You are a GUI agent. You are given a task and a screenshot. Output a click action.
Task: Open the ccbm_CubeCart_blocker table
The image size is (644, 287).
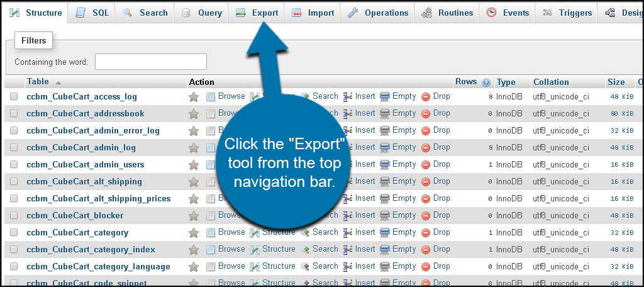tap(75, 215)
